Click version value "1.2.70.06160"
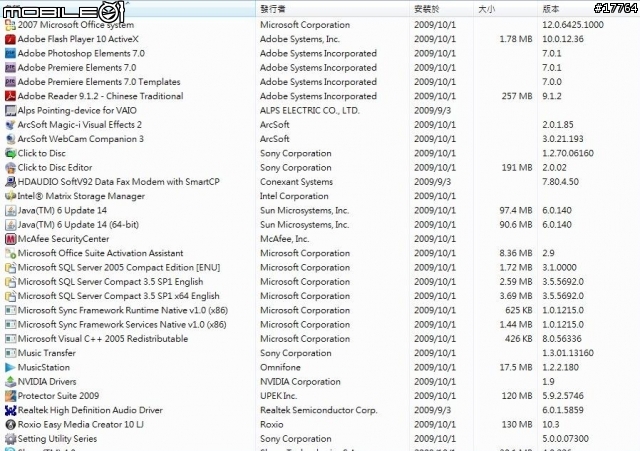Screen dimensions: 640x451 click(568, 153)
